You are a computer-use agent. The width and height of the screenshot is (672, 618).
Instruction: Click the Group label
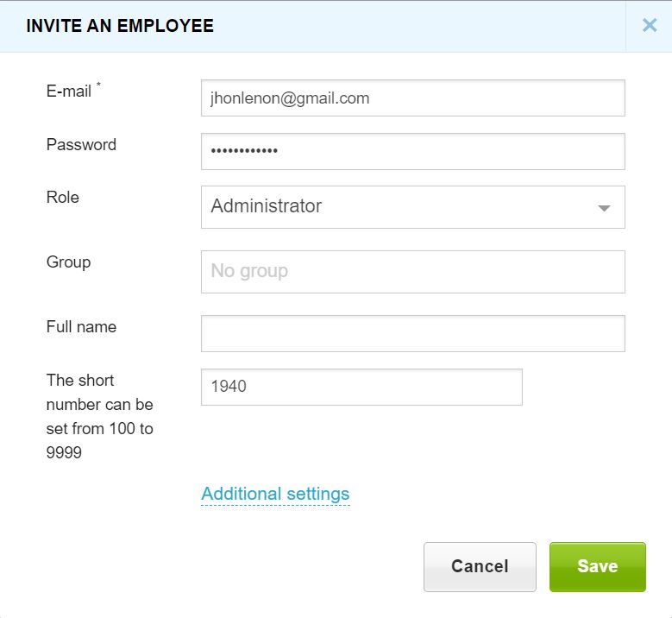[x=68, y=262]
